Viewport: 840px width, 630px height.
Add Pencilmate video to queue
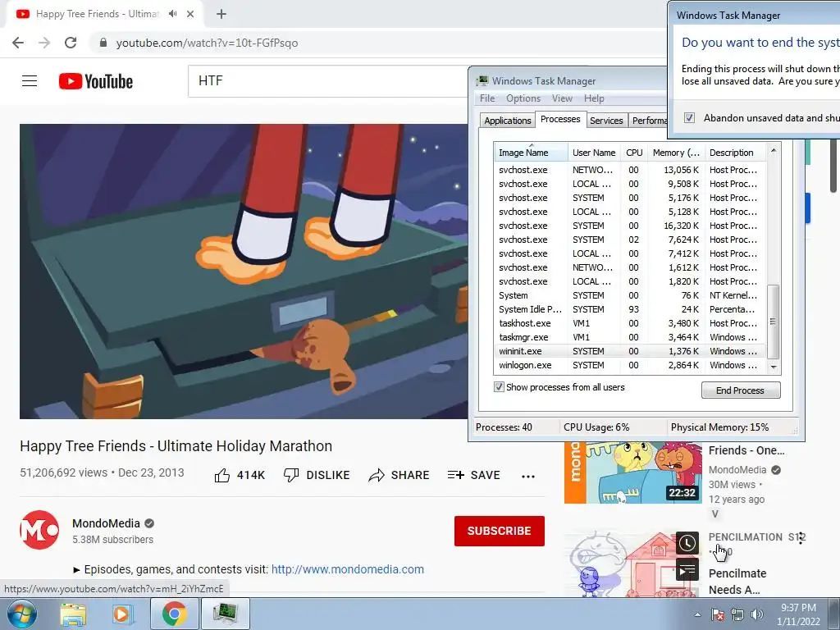(687, 570)
